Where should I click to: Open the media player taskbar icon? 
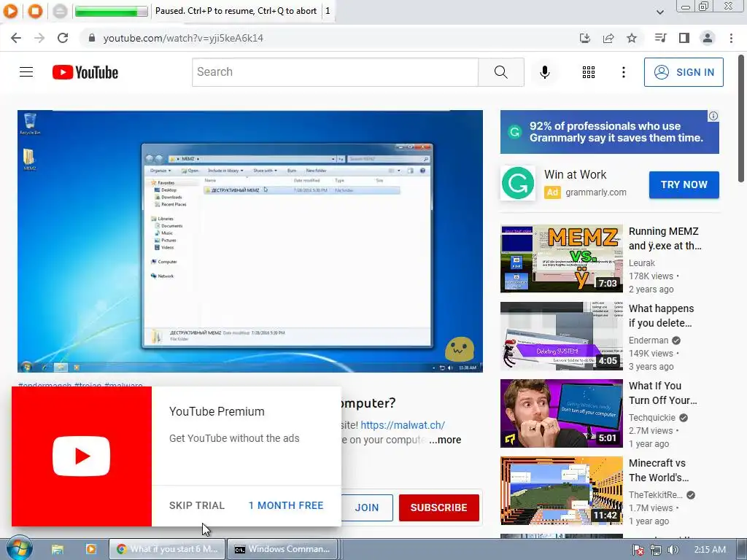coord(91,549)
